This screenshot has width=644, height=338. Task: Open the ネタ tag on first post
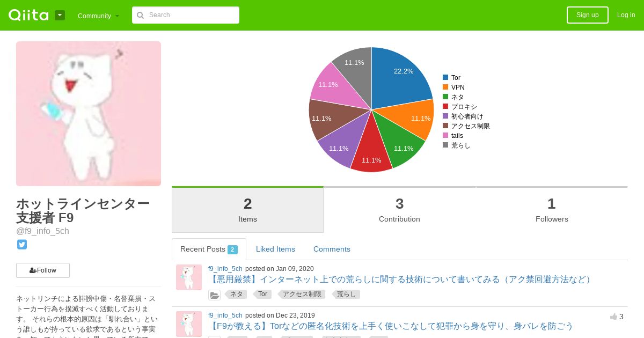click(236, 294)
